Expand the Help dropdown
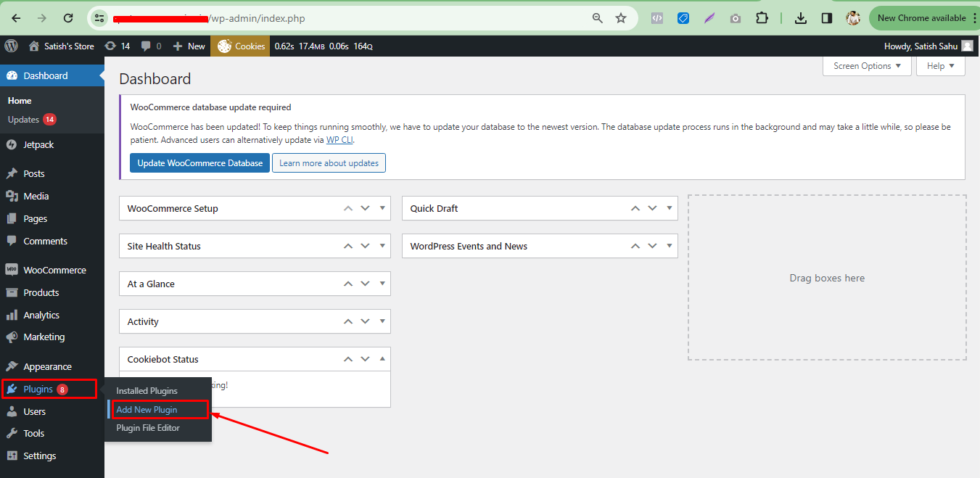Screen dimensions: 980x478 point(941,65)
